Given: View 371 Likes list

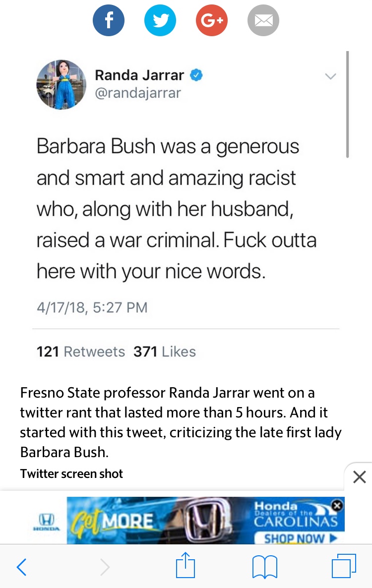Looking at the screenshot, I should tap(165, 352).
